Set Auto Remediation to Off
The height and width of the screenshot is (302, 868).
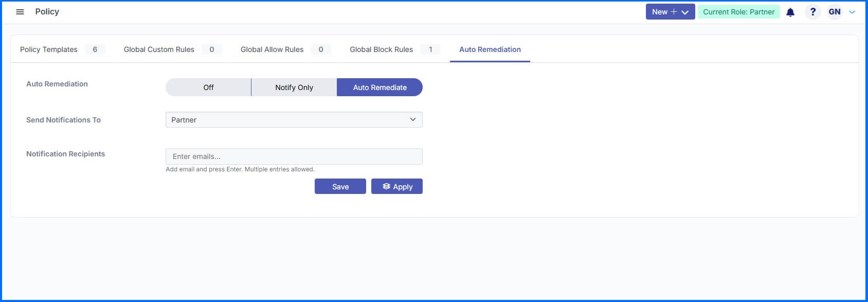(208, 87)
